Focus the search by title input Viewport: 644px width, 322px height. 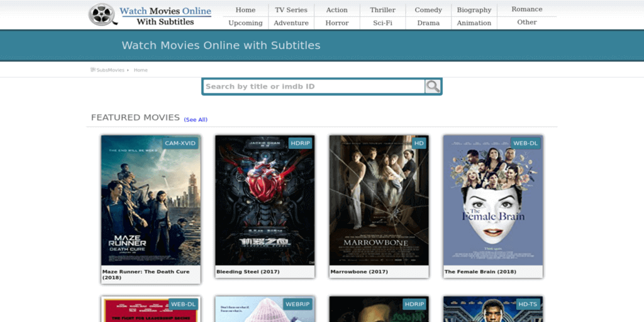pyautogui.click(x=314, y=86)
